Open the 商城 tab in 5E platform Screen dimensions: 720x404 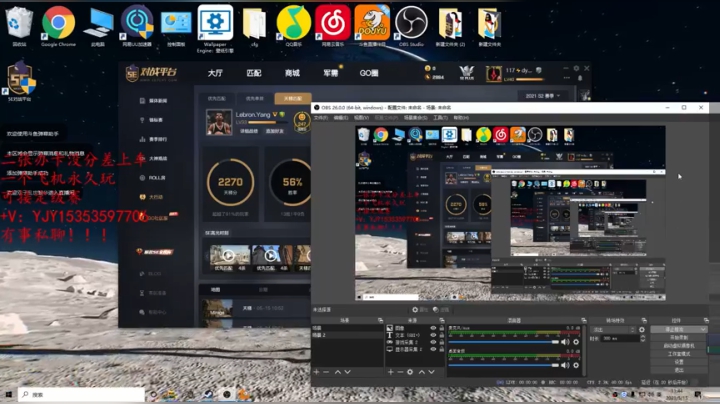pyautogui.click(x=292, y=73)
